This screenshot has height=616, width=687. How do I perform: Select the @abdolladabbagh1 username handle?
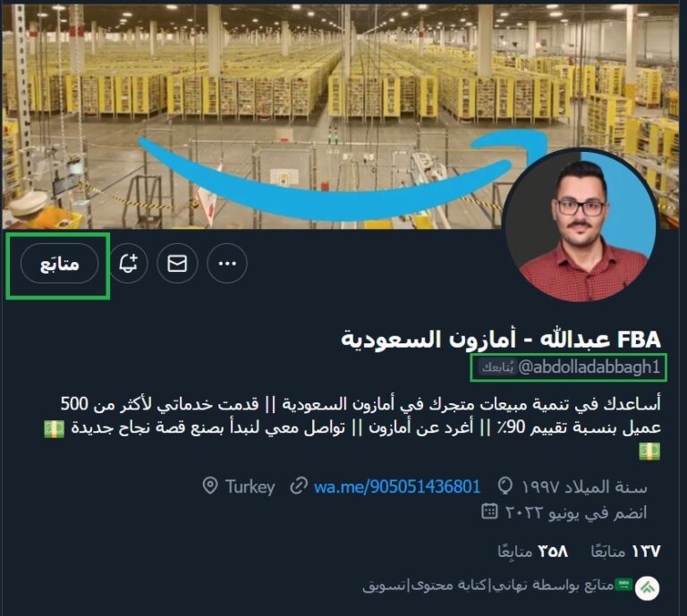click(x=589, y=367)
